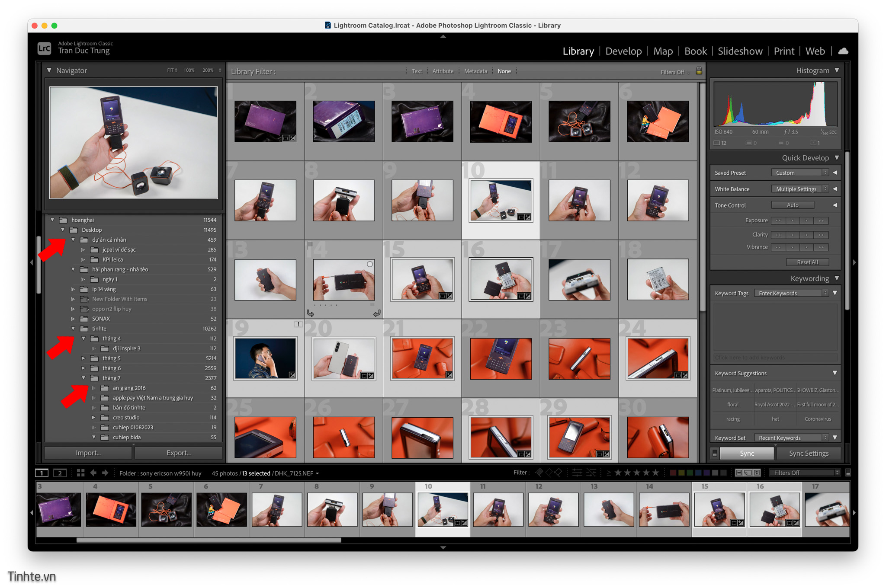
Task: Switch to the Develop module
Action: tap(623, 51)
